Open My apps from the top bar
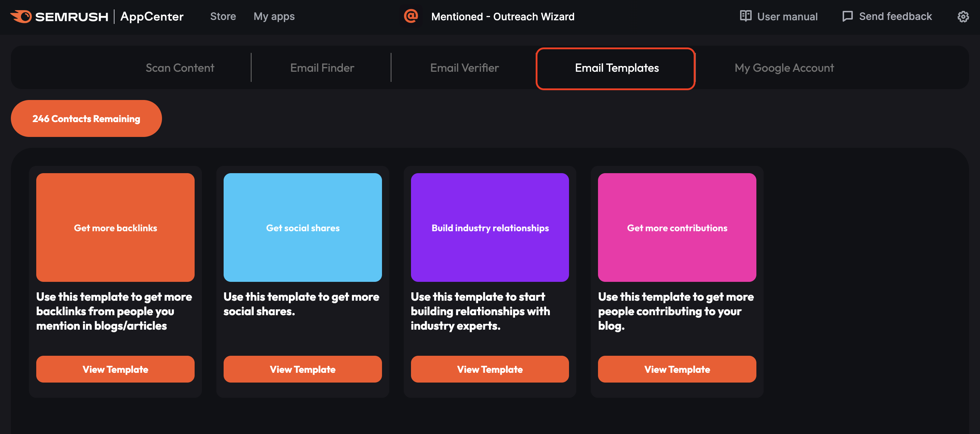 (x=274, y=16)
